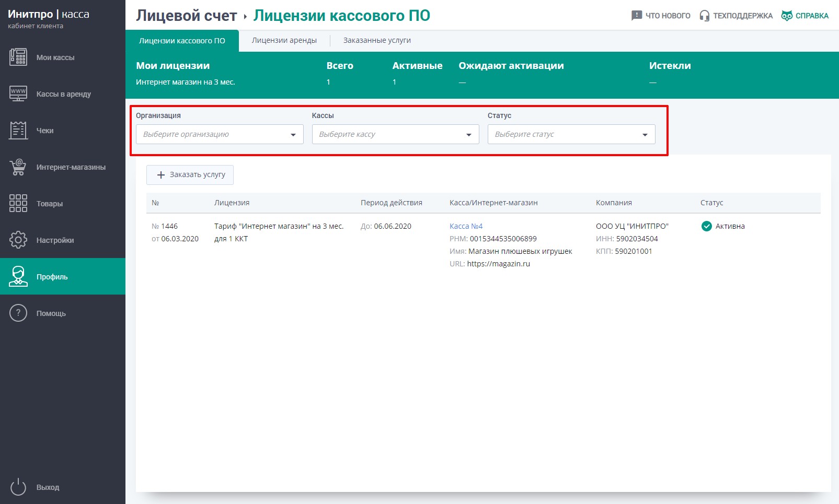Screen dimensions: 839x504
Task: Click the Лицензия column header
Action: pyautogui.click(x=232, y=203)
